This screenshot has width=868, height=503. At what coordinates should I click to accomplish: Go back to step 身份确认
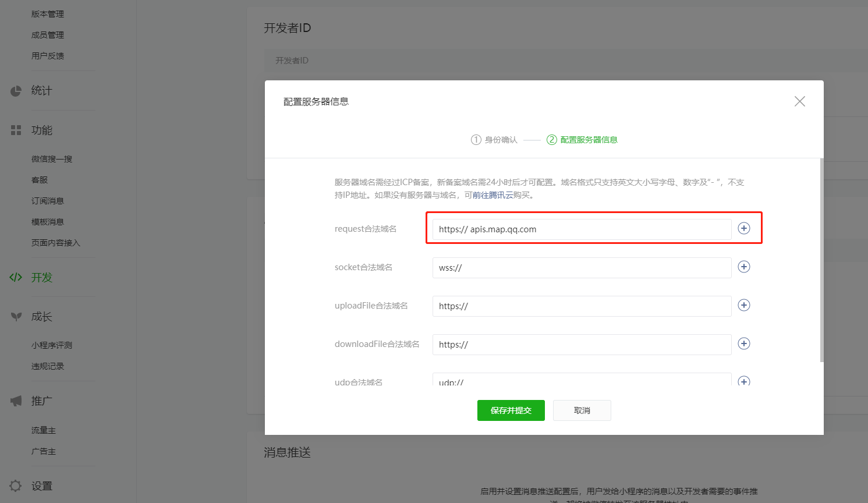tap(493, 140)
